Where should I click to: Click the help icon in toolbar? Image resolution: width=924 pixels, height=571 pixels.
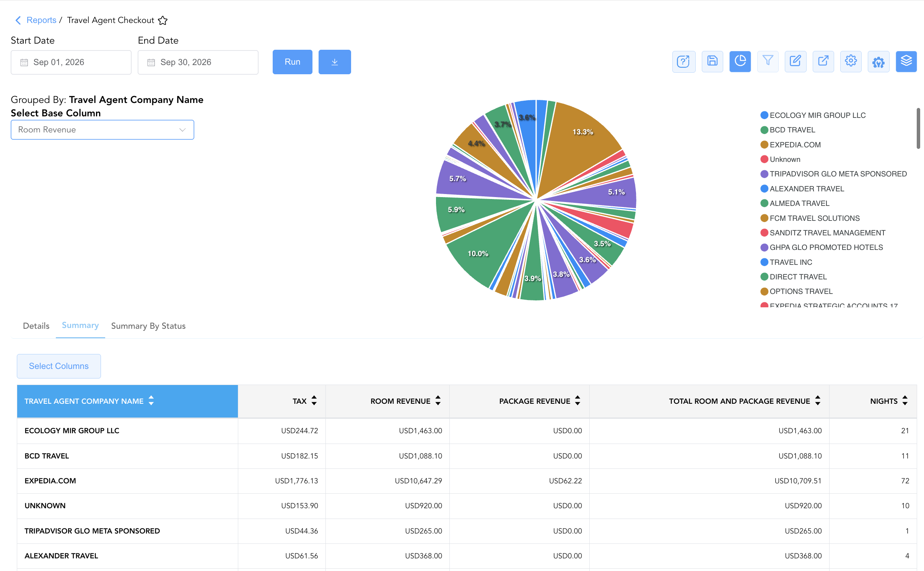click(x=684, y=61)
